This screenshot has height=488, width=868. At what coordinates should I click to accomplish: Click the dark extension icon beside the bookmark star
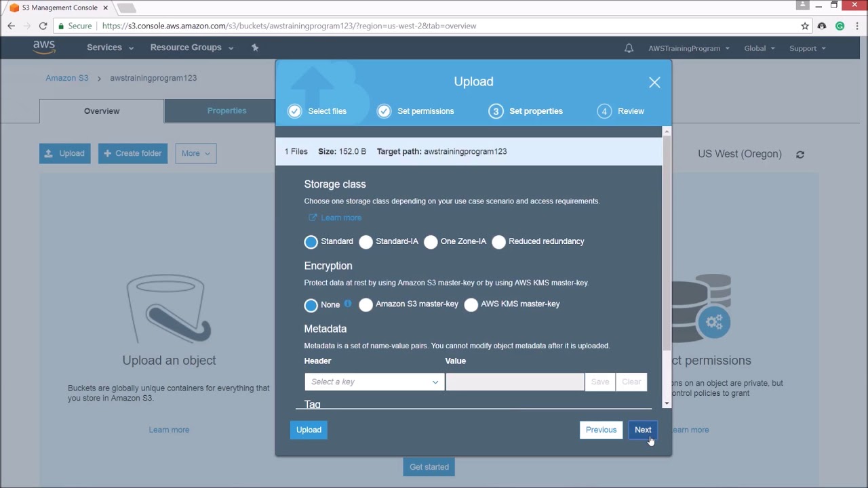pos(822,26)
